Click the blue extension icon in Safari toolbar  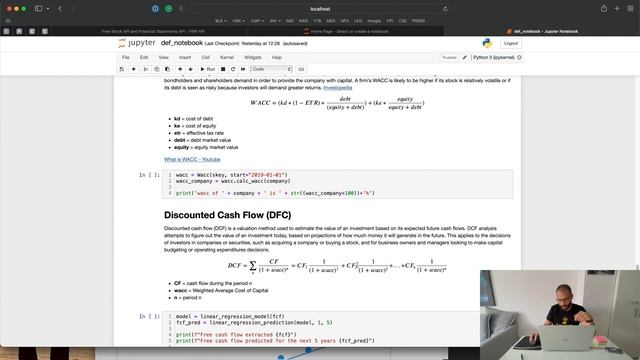(x=156, y=9)
